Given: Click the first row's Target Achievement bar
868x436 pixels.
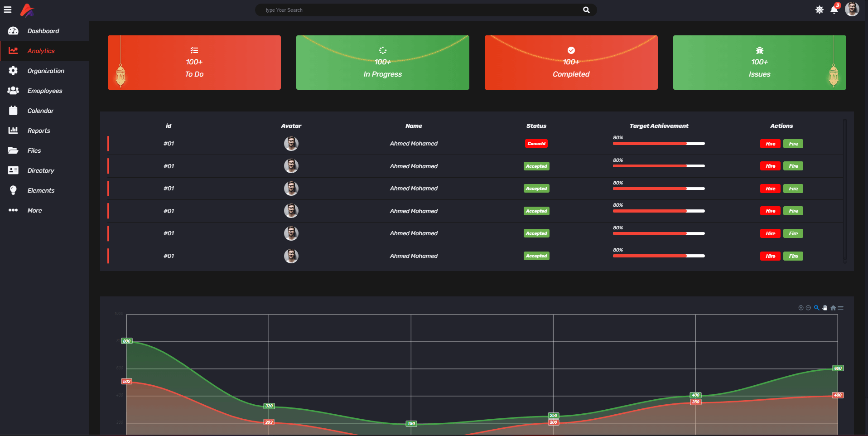Looking at the screenshot, I should click(658, 144).
